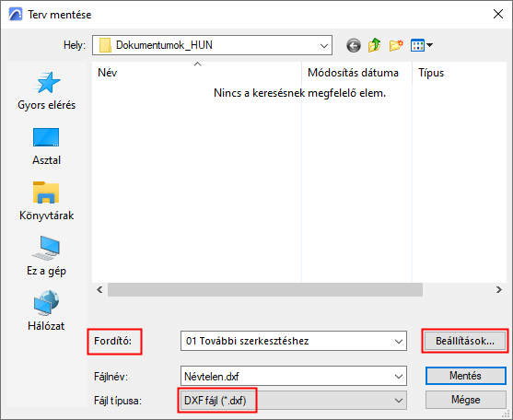Open Asztal location in sidebar
This screenshot has width=513, height=420.
tap(46, 146)
